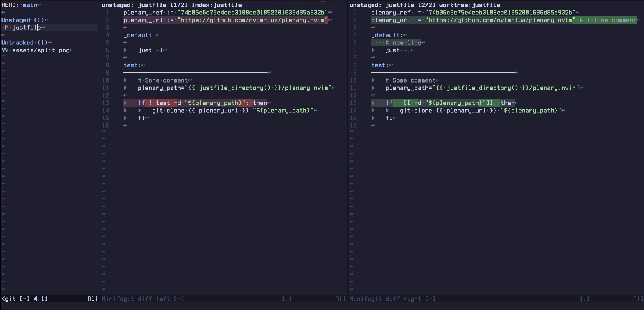Click the '# inline comment' added text
This screenshot has height=310, width=644.
(x=608, y=20)
